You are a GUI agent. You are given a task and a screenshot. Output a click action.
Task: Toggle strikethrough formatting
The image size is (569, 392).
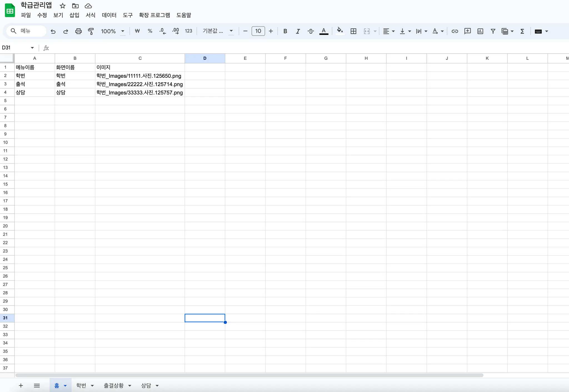pos(311,31)
